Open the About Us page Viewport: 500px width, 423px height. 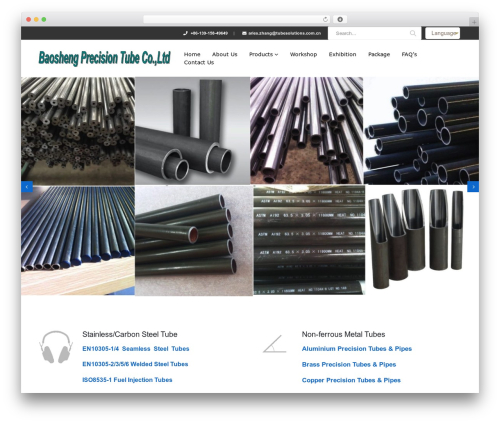click(225, 54)
